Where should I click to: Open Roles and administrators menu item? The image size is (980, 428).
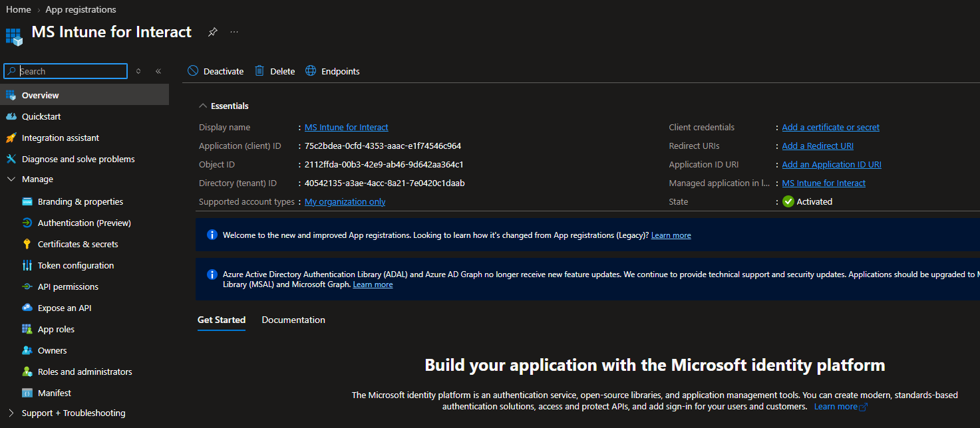84,372
